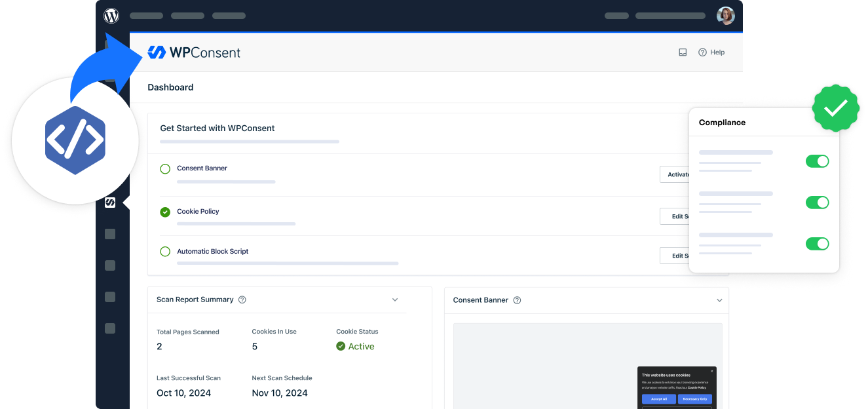Click the WordPress logo in admin bar

pyautogui.click(x=111, y=16)
